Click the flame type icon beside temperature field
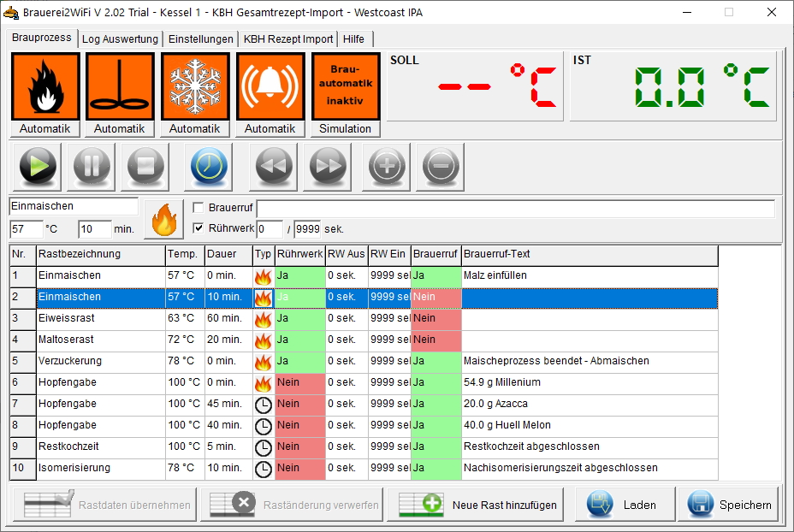Screen dimensions: 794x532 point(163,219)
